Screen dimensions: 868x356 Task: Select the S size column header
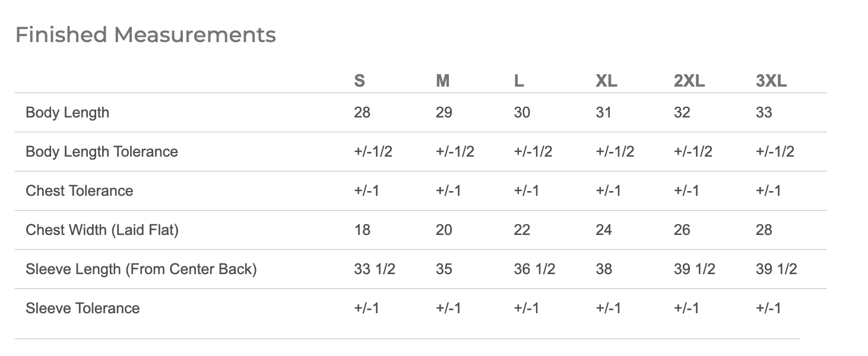(x=359, y=81)
